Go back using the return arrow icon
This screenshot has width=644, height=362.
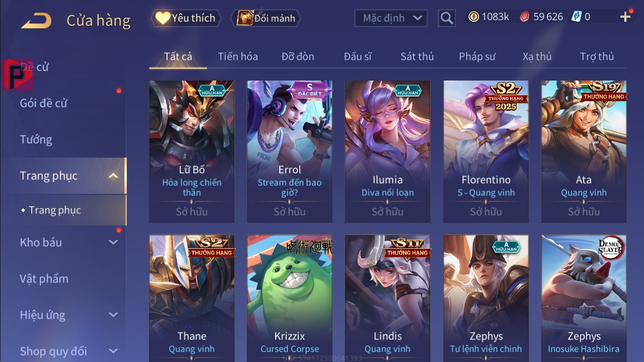36,21
